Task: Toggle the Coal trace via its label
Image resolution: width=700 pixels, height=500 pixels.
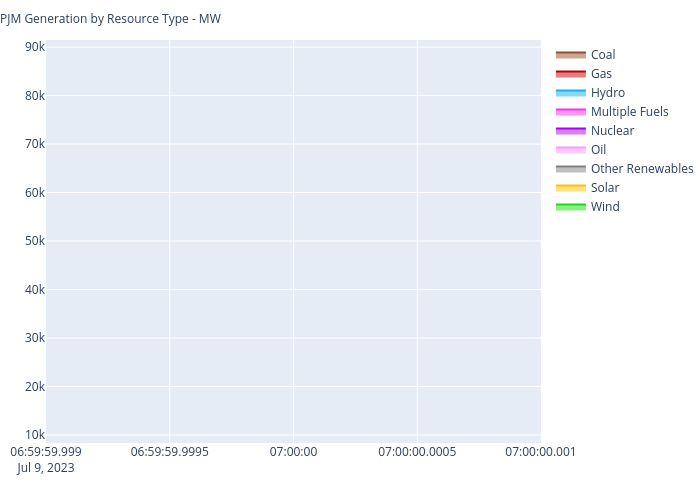Action: coord(603,55)
